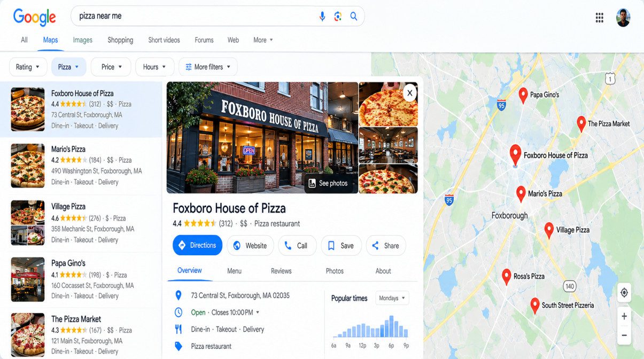Image resolution: width=644 pixels, height=359 pixels.
Task: Switch to Short videos tab
Action: [164, 40]
